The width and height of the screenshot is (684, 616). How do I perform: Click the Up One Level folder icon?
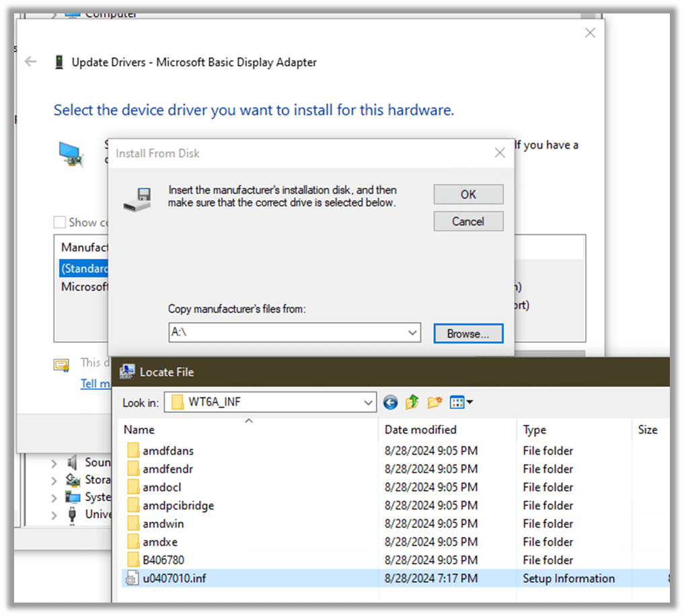pyautogui.click(x=412, y=403)
